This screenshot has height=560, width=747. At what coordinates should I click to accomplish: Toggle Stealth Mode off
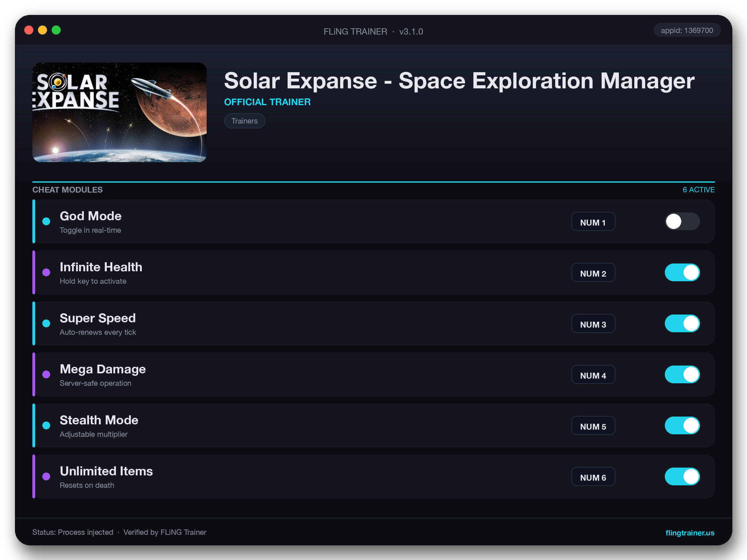682,425
